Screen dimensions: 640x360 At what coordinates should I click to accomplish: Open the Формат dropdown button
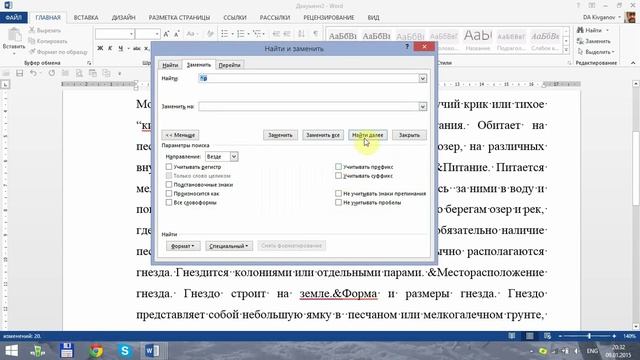183,246
